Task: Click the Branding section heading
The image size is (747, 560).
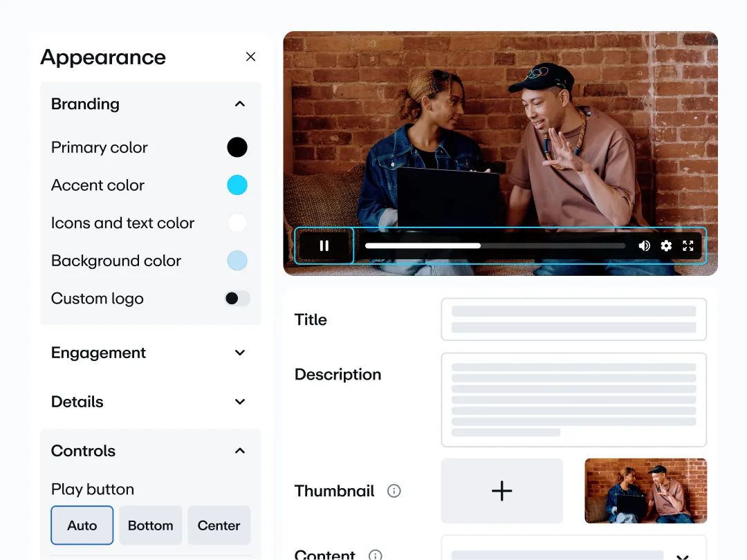Action: [85, 104]
